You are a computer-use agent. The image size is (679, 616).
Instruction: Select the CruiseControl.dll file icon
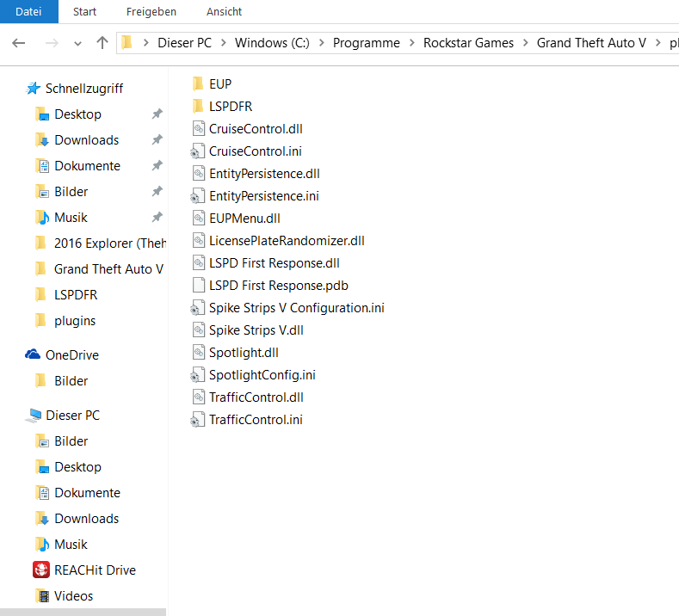pos(198,128)
